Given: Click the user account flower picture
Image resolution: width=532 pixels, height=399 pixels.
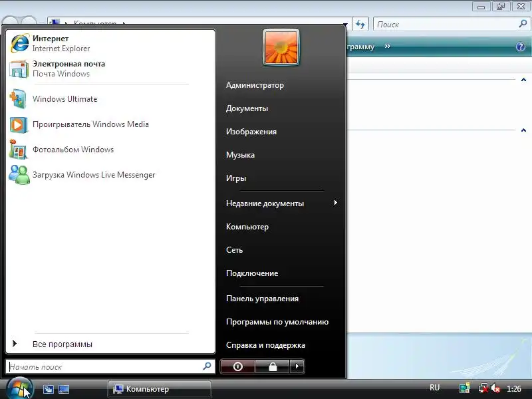Looking at the screenshot, I should click(x=281, y=47).
